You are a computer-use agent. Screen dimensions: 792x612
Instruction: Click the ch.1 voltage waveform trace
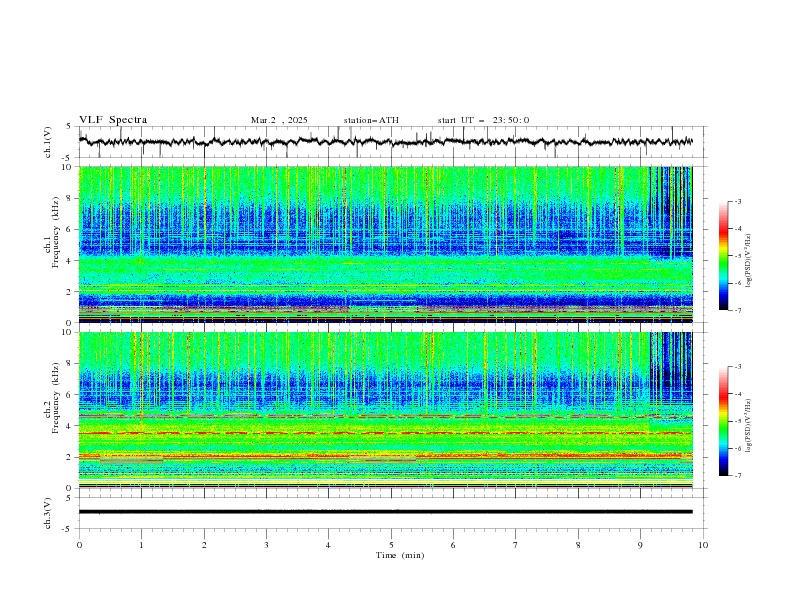386,142
